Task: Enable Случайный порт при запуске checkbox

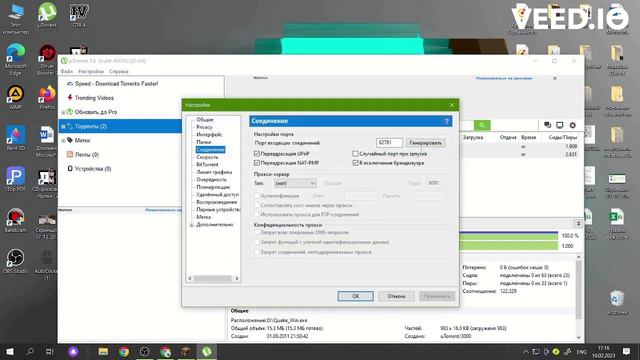Action: tap(355, 153)
